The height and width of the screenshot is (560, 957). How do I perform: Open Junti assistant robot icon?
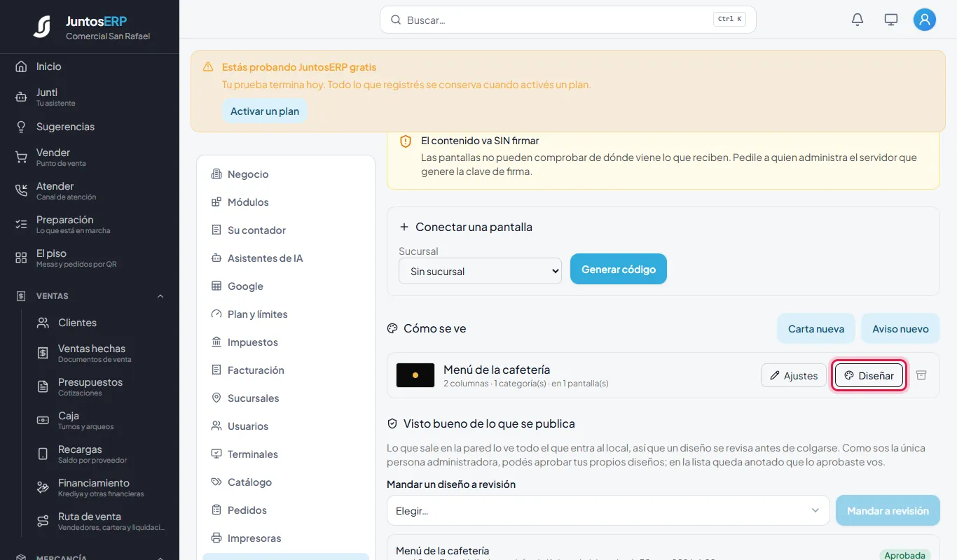point(21,97)
